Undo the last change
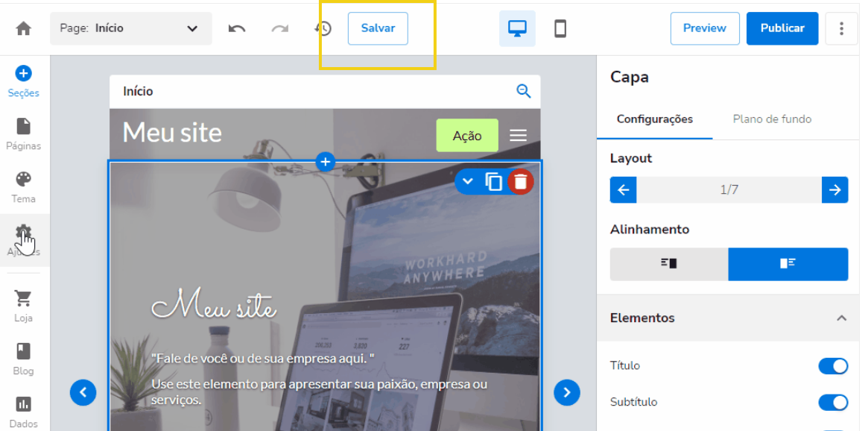The height and width of the screenshot is (431, 868). (237, 28)
